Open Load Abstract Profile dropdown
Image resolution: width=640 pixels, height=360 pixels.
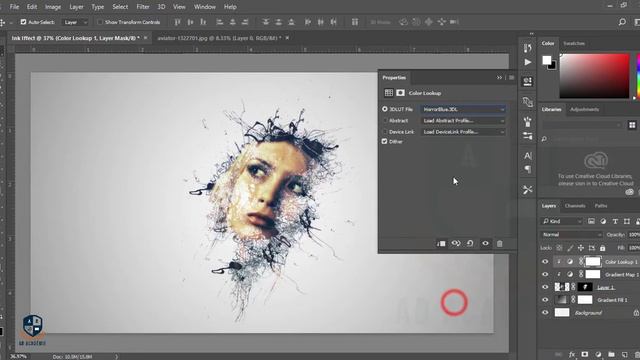tap(463, 121)
